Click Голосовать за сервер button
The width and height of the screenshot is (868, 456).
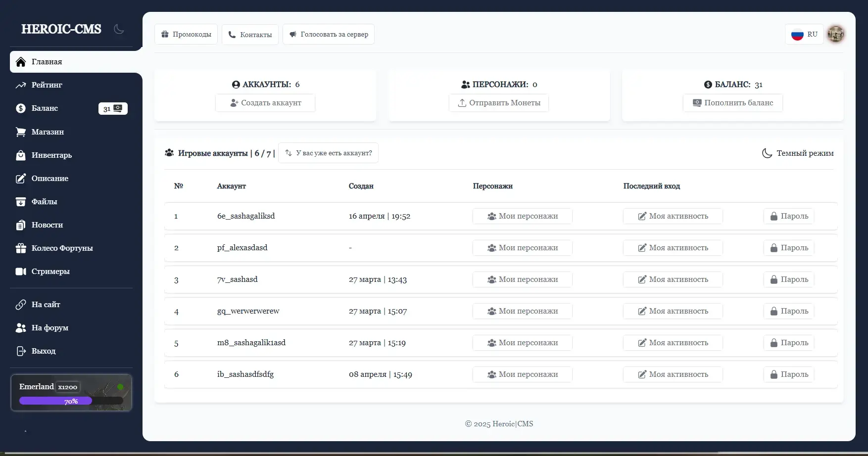pyautogui.click(x=329, y=34)
